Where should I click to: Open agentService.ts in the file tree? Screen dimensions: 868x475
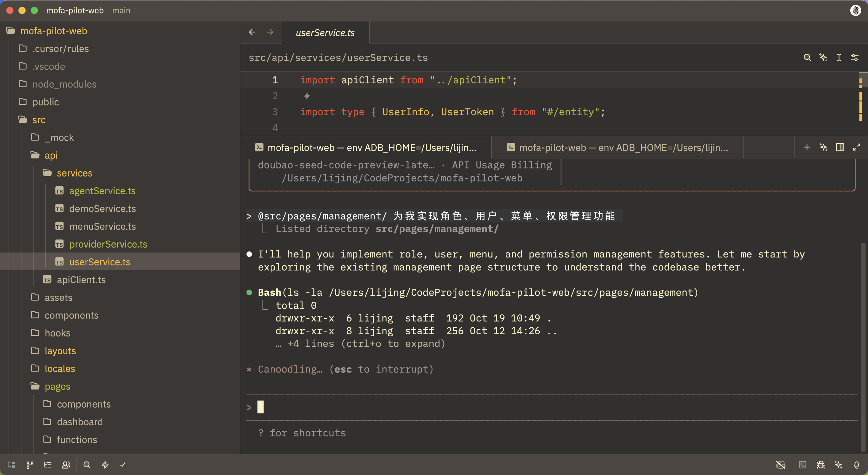102,191
